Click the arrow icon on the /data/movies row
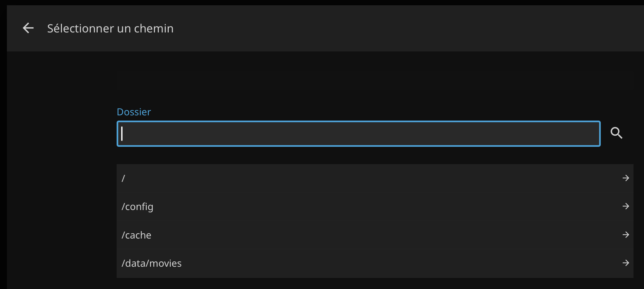This screenshot has height=289, width=644. pyautogui.click(x=626, y=263)
